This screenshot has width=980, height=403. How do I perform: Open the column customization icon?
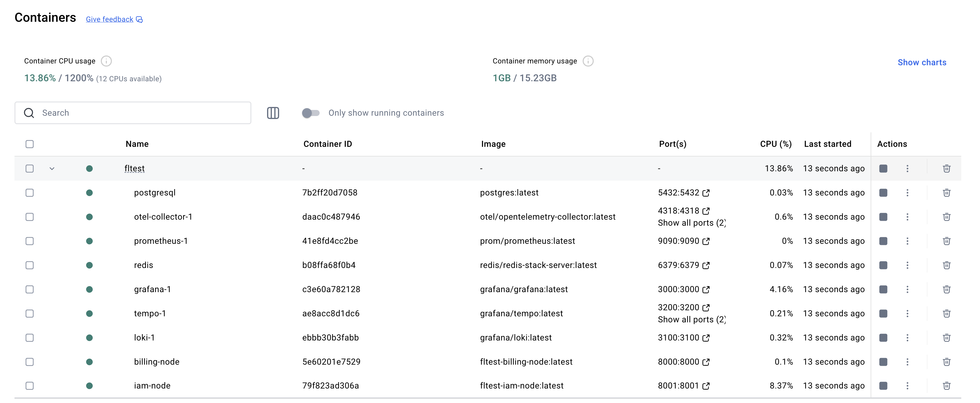coord(273,113)
